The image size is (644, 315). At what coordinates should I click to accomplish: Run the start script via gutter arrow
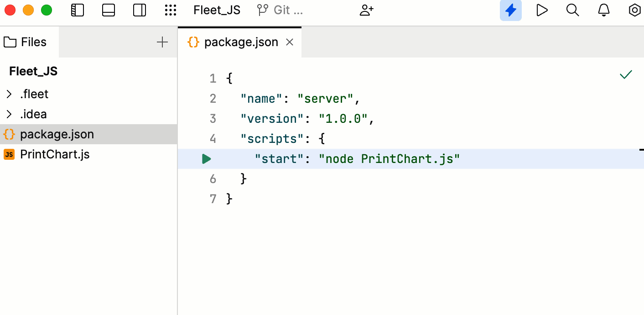pyautogui.click(x=206, y=158)
